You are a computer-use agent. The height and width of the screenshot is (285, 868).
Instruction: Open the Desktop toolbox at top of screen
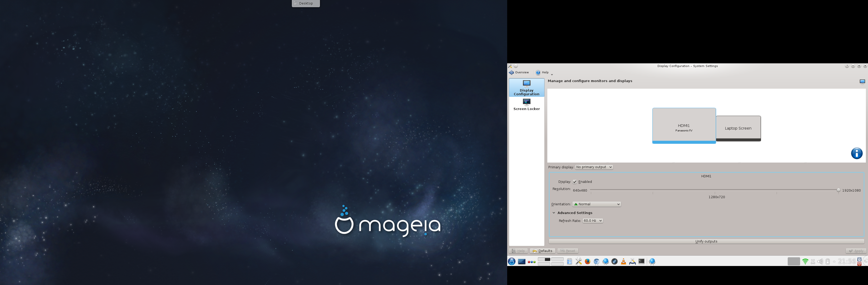[306, 3]
